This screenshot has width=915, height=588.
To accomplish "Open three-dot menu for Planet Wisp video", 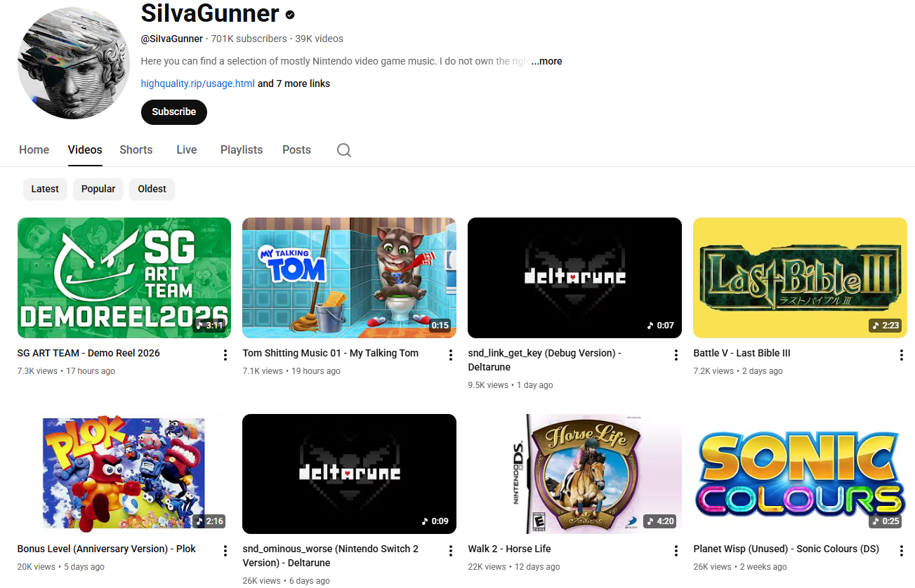I will coord(902,551).
